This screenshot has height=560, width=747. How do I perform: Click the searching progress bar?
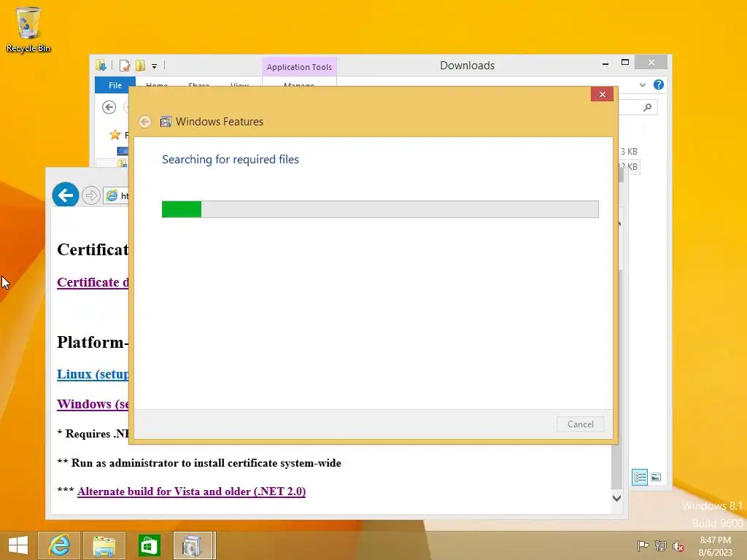(380, 209)
